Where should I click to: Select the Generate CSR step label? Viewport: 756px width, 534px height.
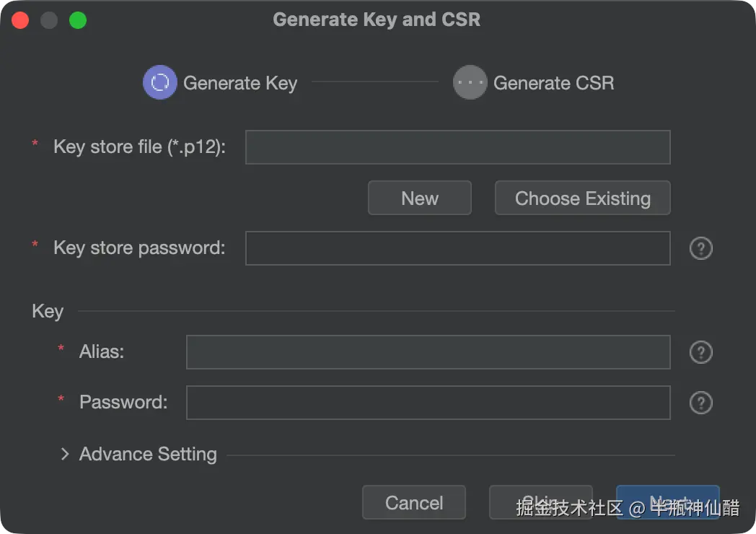[553, 83]
